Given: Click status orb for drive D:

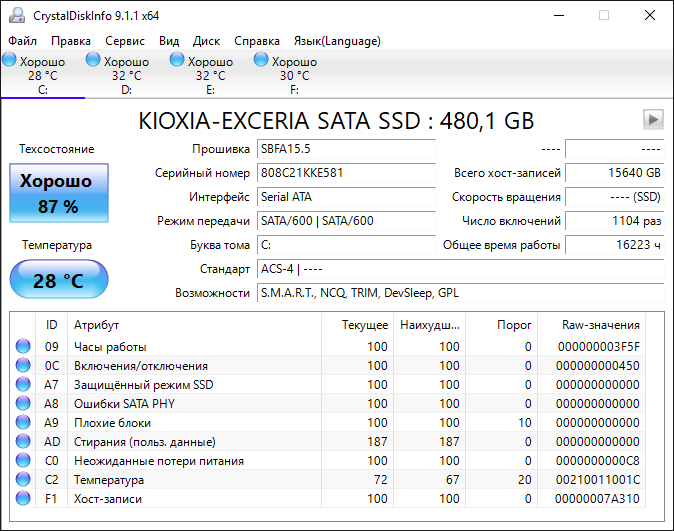Looking at the screenshot, I should [93, 59].
